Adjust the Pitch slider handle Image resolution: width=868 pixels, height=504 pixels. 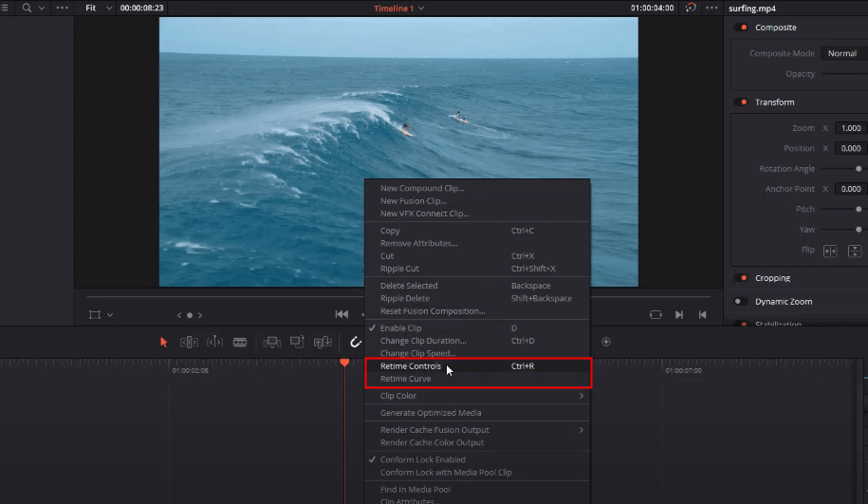pos(859,210)
